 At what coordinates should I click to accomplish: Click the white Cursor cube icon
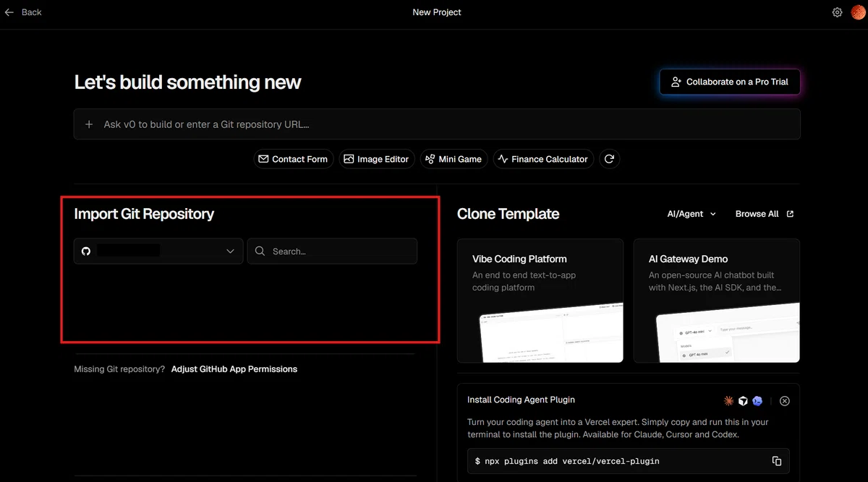pyautogui.click(x=743, y=400)
